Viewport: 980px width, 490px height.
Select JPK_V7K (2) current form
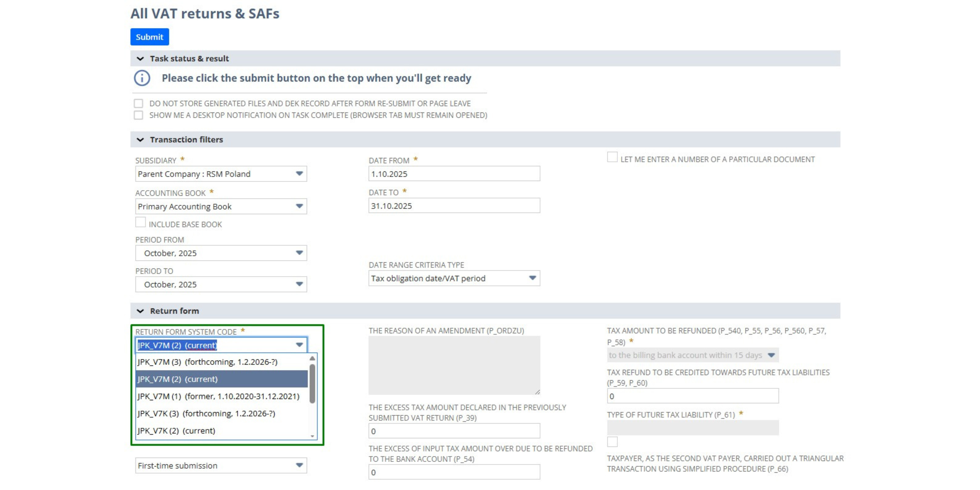point(176,431)
